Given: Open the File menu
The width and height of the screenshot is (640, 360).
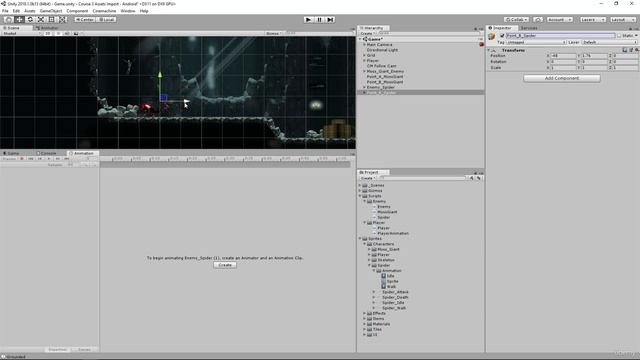Looking at the screenshot, I should click(x=5, y=11).
